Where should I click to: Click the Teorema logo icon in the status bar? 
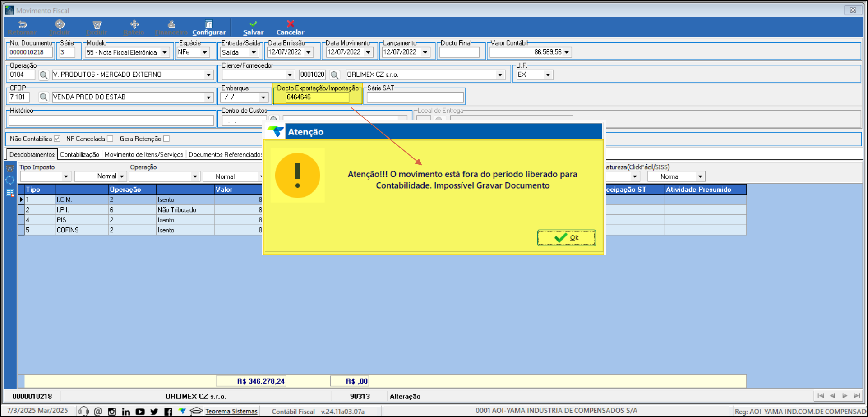point(182,411)
